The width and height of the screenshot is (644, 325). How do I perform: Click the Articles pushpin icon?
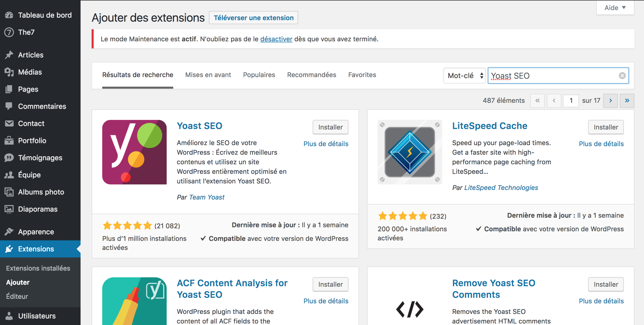click(x=9, y=55)
